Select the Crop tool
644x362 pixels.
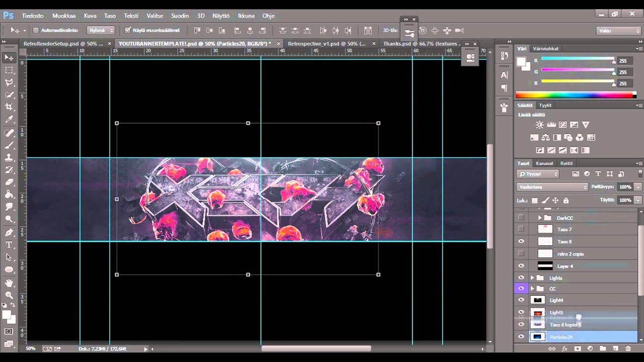pos(9,107)
